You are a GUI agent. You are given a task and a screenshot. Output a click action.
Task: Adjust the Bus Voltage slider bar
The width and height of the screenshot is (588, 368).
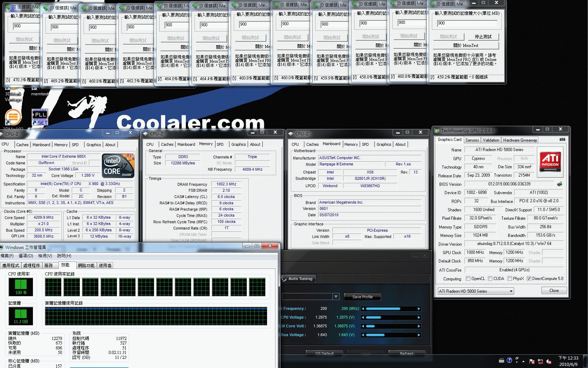tap(391, 335)
